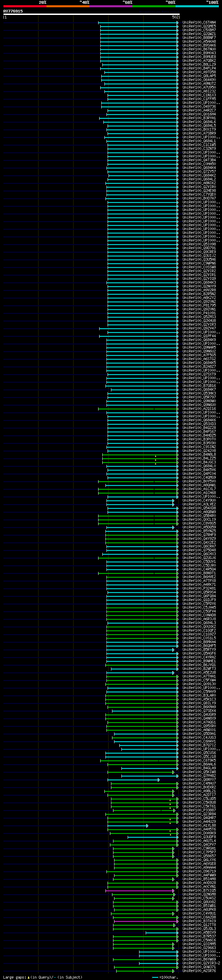Select hit label UniRef100_A8QAW1
222x980 pixels.
(199, 485)
